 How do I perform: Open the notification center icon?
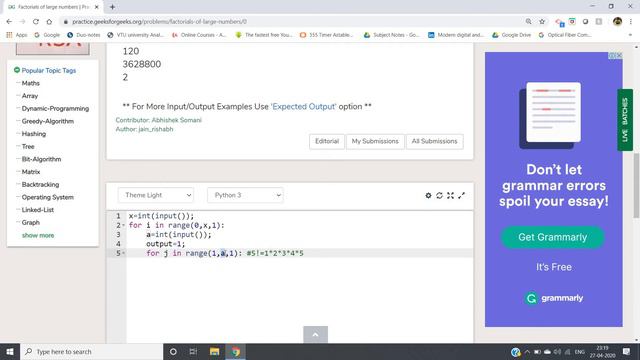tap(627, 351)
